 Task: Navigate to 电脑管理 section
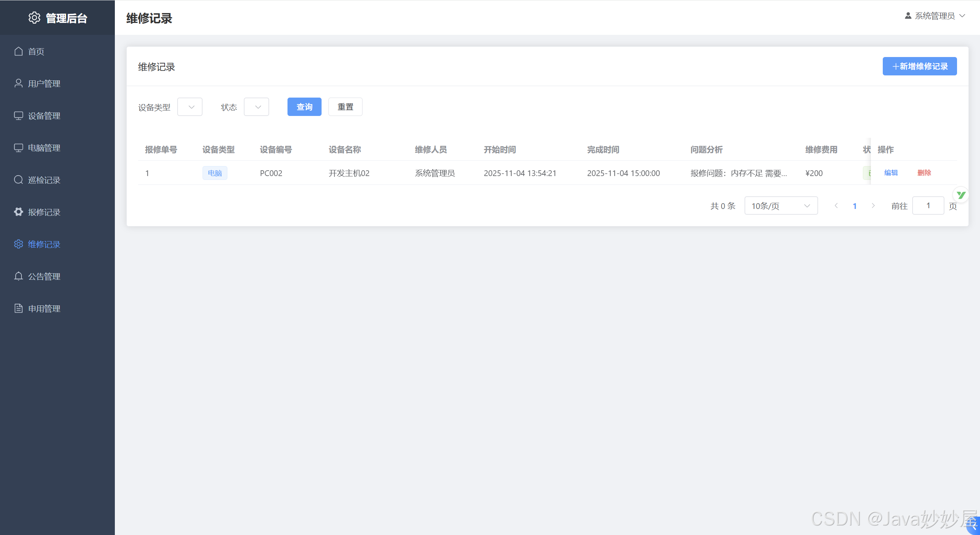pyautogui.click(x=57, y=148)
